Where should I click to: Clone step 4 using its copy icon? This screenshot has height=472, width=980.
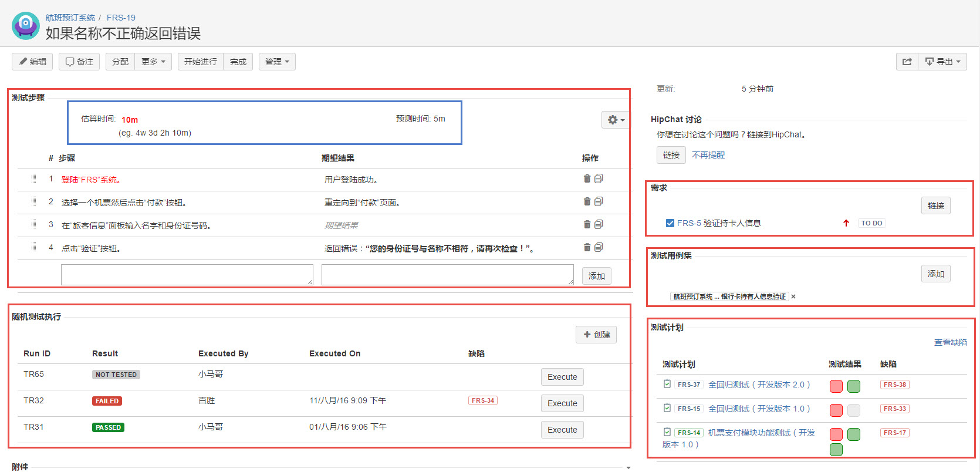[x=599, y=248]
